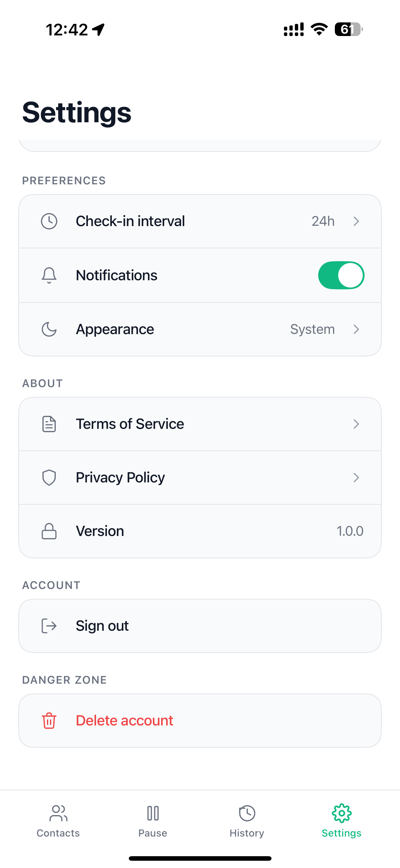
Task: Tap the Sign out button
Action: click(200, 626)
